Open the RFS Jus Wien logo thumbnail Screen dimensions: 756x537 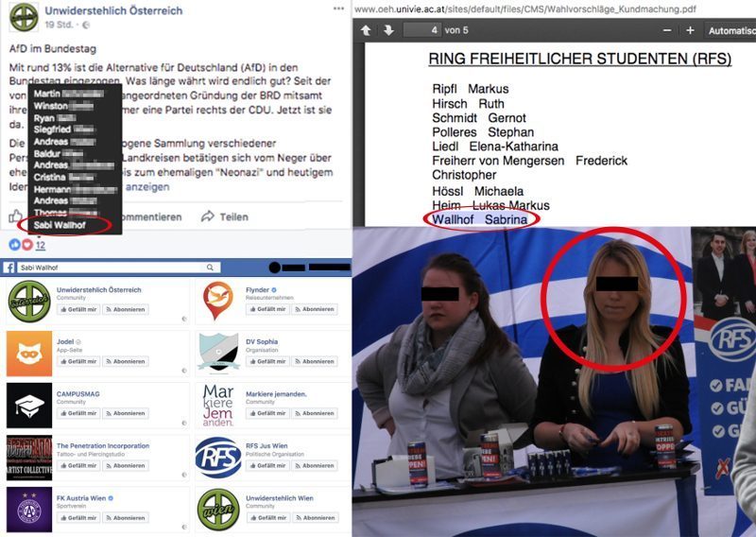[x=218, y=458]
